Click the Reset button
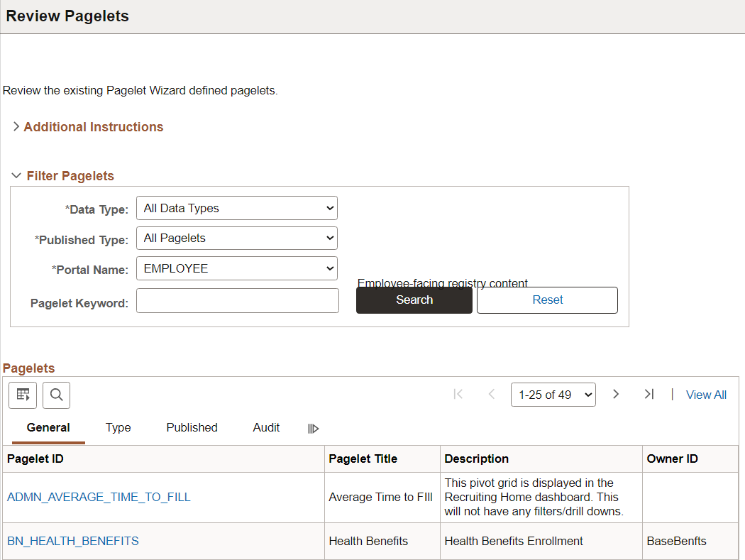Viewport: 745px width, 560px height. click(547, 300)
